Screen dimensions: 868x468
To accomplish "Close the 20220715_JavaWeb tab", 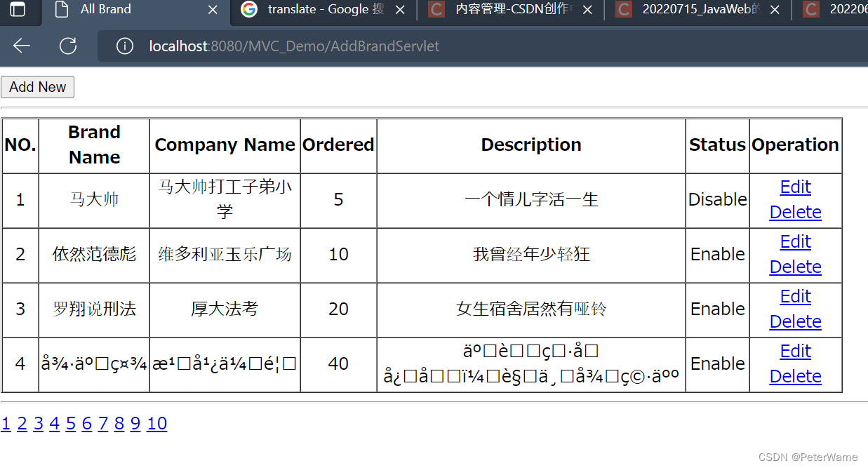I will pyautogui.click(x=775, y=10).
